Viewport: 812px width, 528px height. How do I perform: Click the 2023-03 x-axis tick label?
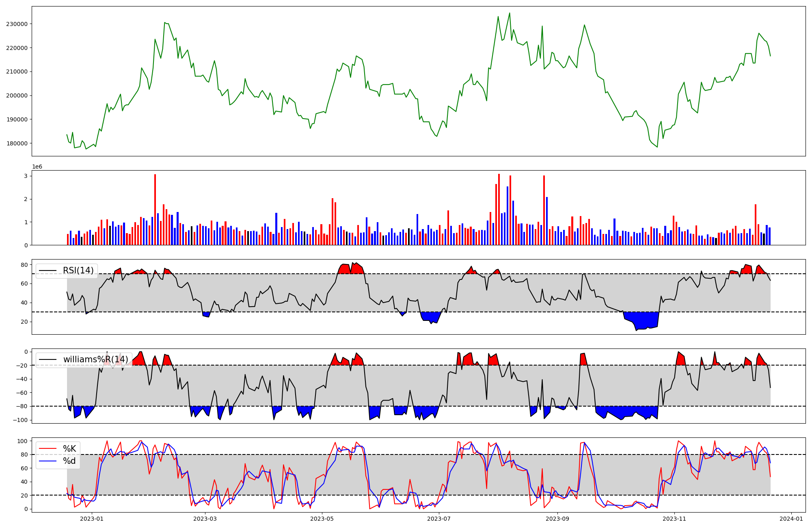coord(205,519)
